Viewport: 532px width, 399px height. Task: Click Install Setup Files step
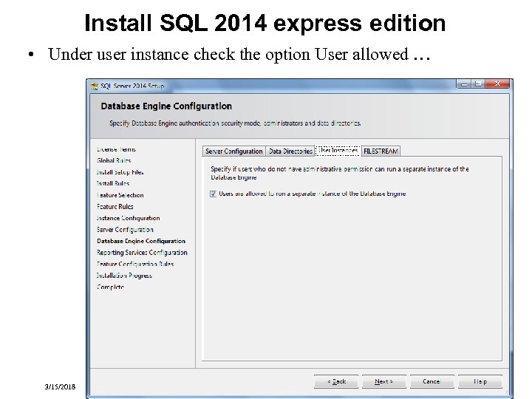point(120,172)
